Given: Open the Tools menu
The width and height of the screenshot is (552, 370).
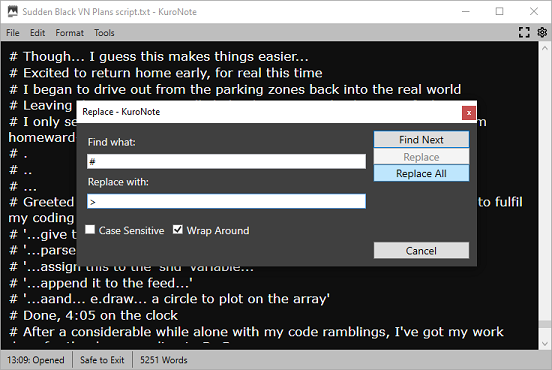Looking at the screenshot, I should click(x=104, y=33).
